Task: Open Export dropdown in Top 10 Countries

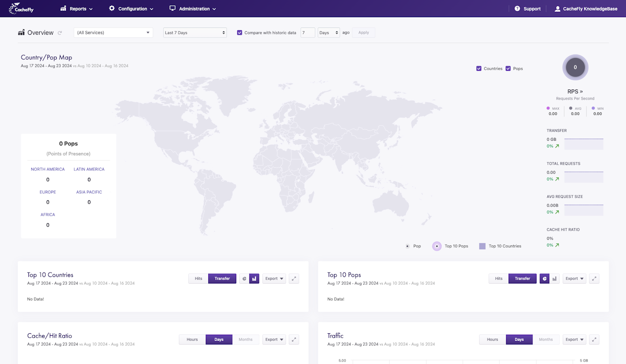Action: coord(274,278)
